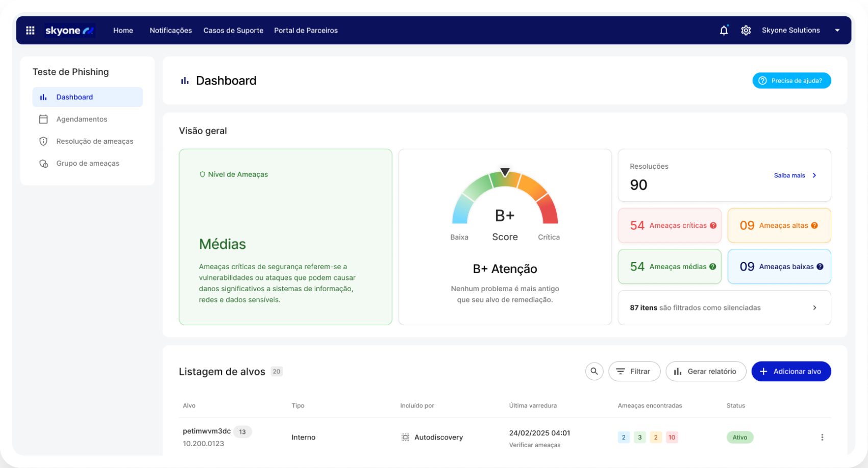Open Portal de Parceiros from the navigation bar
868x468 pixels.
click(306, 30)
